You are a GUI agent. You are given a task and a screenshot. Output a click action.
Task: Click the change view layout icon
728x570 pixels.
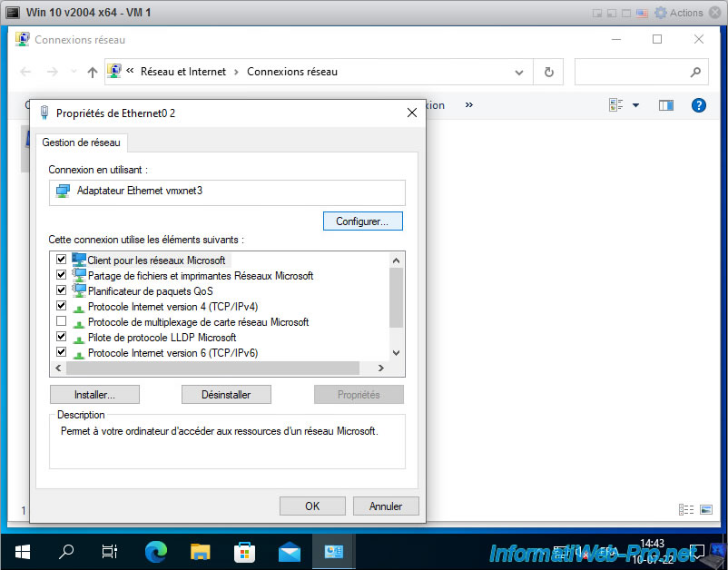point(615,105)
